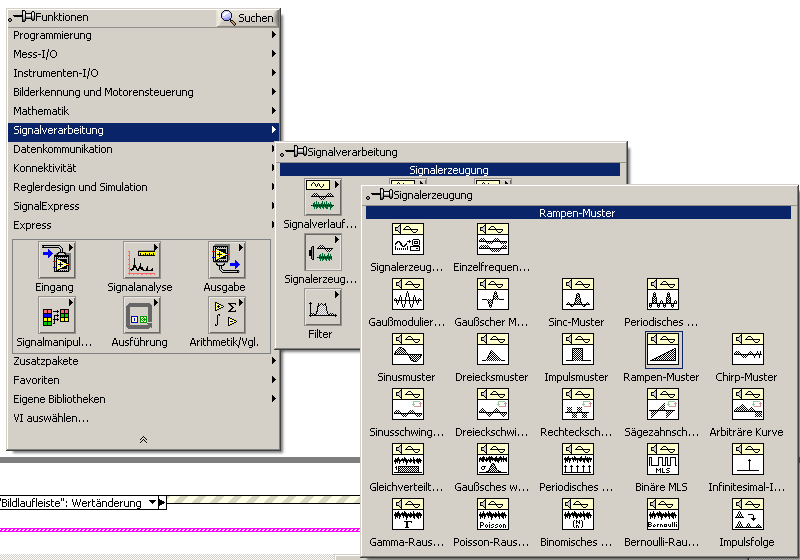
Task: Select the Infinitesimal-Impuls VI icon
Action: [x=747, y=460]
